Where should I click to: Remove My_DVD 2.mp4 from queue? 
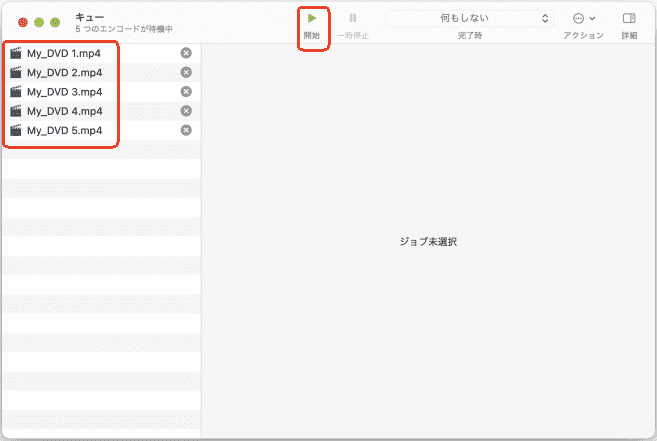(x=186, y=73)
